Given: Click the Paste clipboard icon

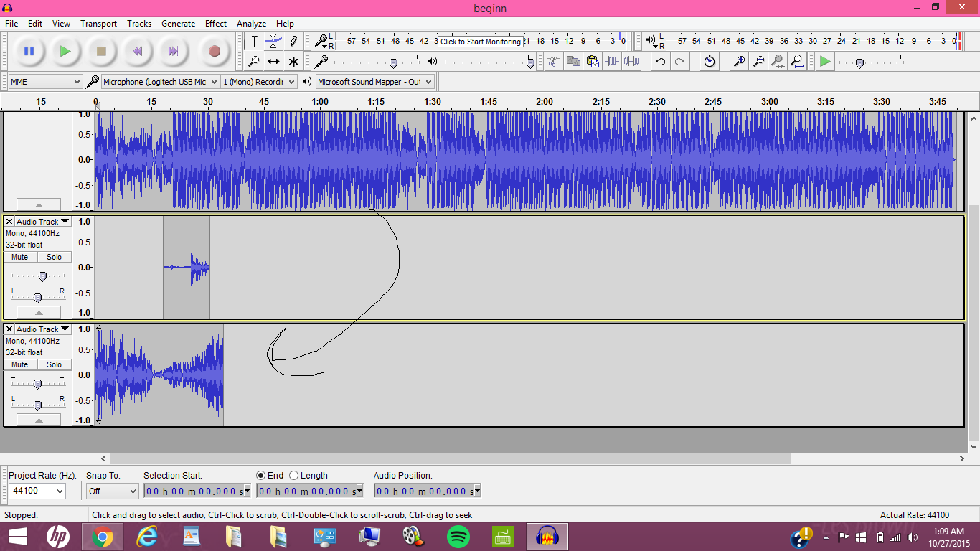Looking at the screenshot, I should point(592,61).
